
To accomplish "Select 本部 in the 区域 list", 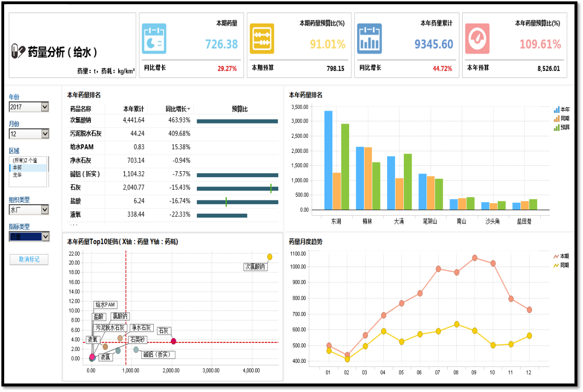I will click(17, 168).
